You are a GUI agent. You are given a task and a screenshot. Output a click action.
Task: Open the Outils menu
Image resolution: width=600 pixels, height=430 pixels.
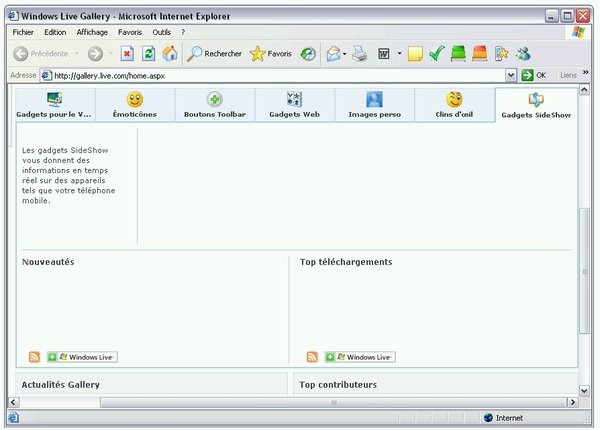point(161,33)
